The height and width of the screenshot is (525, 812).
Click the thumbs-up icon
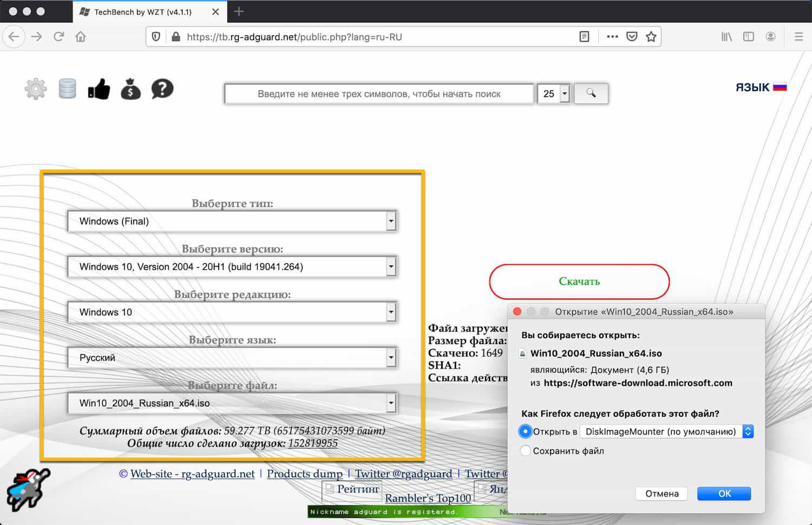[99, 89]
